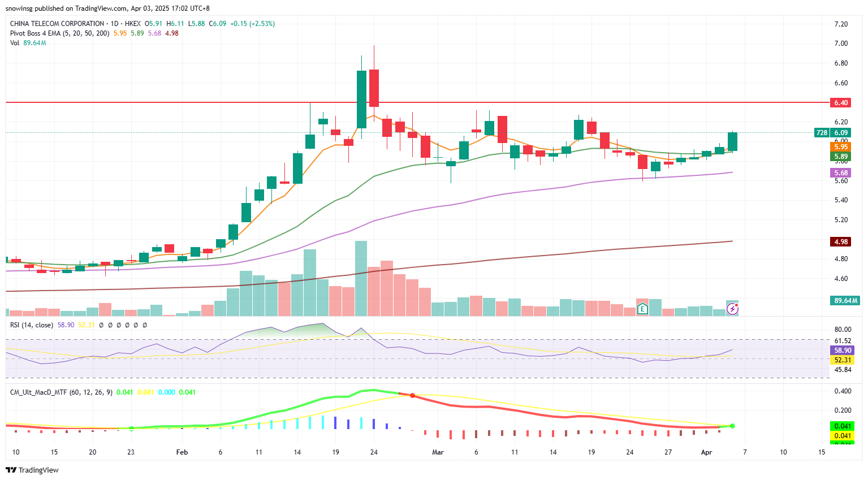Viewport: 868px width, 480px height.
Task: Click the 61.52 level on the RSI scale
Action: click(843, 341)
